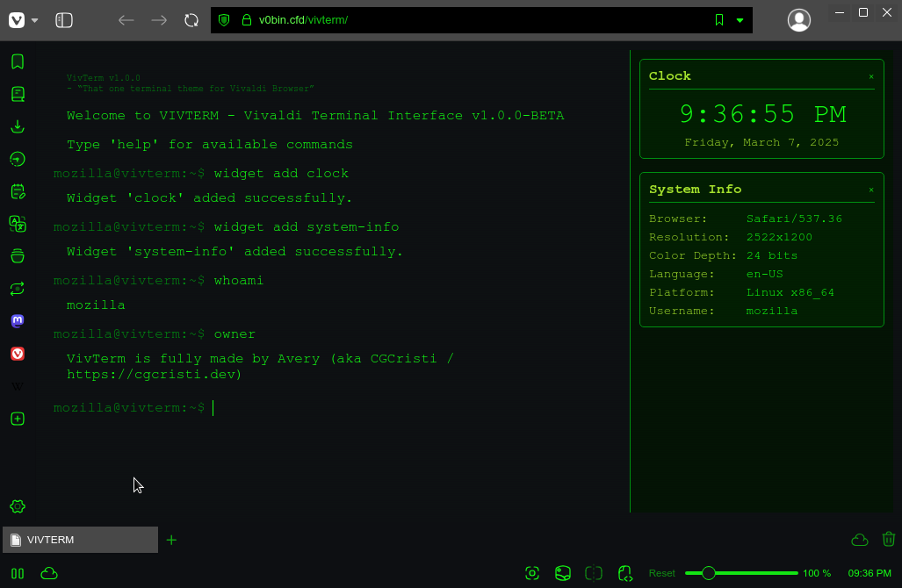
Task: Select the 'mozilla' username value in System Info
Action: 772,311
